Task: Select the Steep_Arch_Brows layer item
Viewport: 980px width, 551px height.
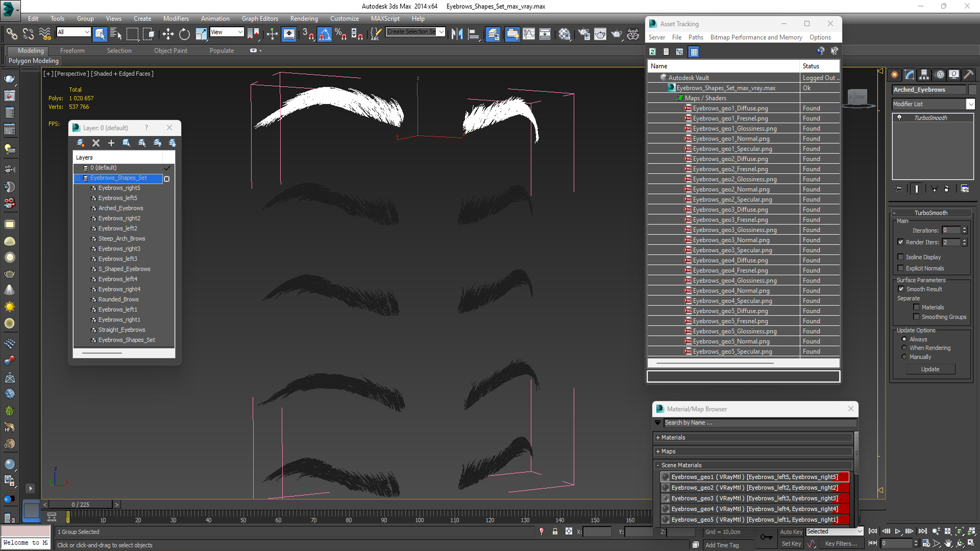Action: coord(121,238)
